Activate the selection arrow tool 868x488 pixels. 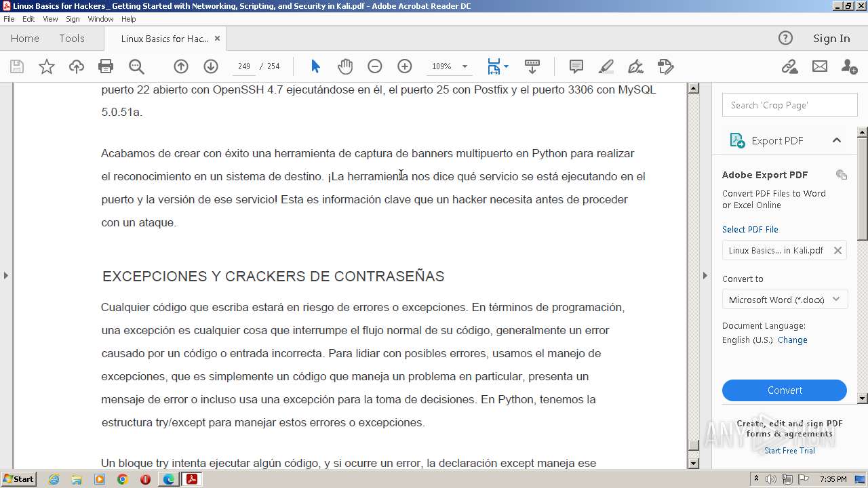coord(315,66)
